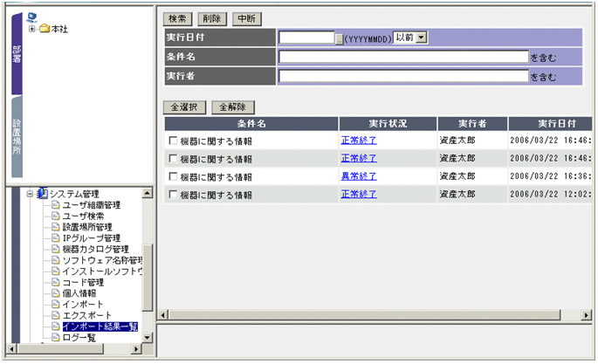This screenshot has width=598, height=364.
Task: Click 機器に関する情報 in the 12:02 row
Action: [x=217, y=196]
